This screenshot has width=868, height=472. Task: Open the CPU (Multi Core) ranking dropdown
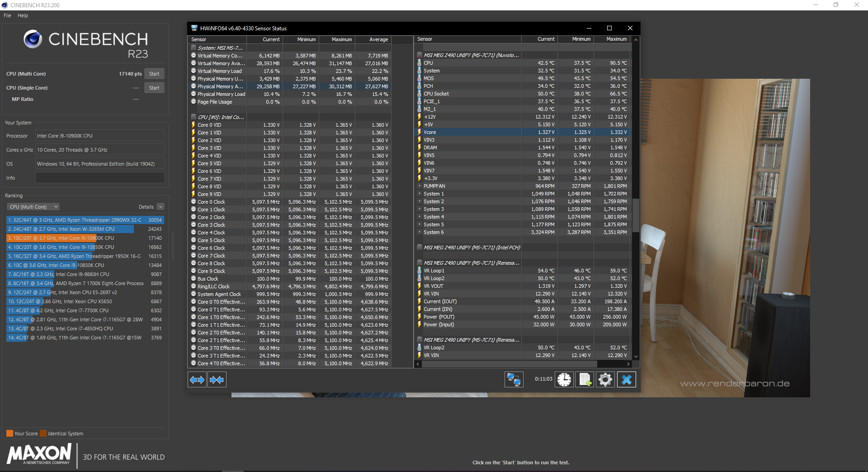tap(33, 207)
